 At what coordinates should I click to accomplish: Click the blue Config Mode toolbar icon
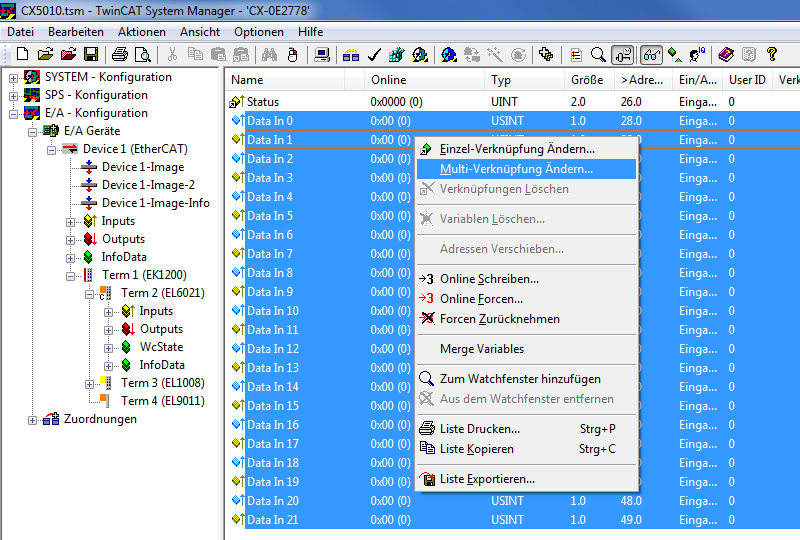pos(449,54)
